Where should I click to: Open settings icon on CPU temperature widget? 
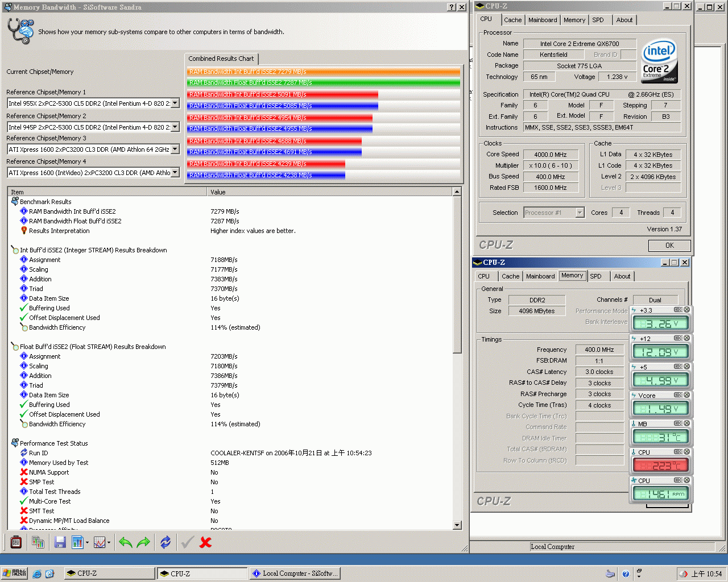678,452
